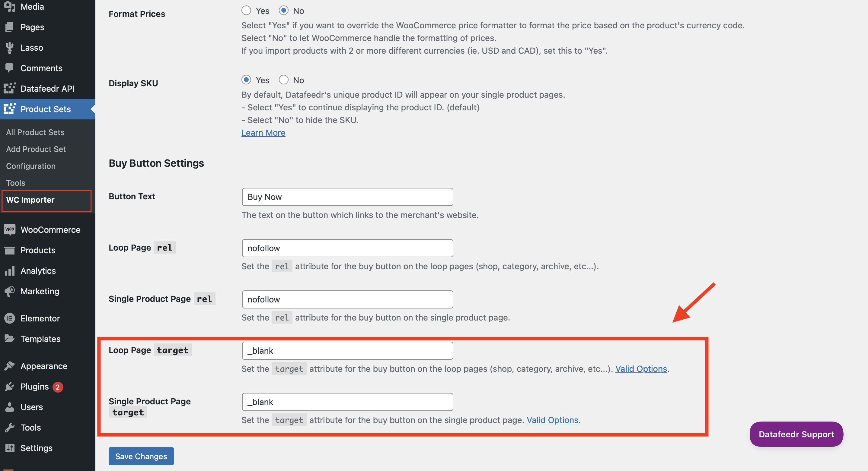This screenshot has height=471, width=868.
Task: Focus the Single Product Page target field
Action: pyautogui.click(x=347, y=402)
